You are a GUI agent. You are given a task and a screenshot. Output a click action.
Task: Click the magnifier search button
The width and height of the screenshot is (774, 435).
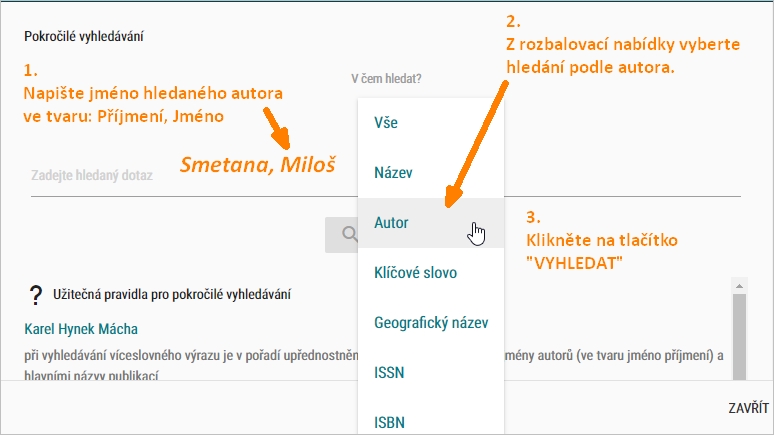tap(342, 235)
